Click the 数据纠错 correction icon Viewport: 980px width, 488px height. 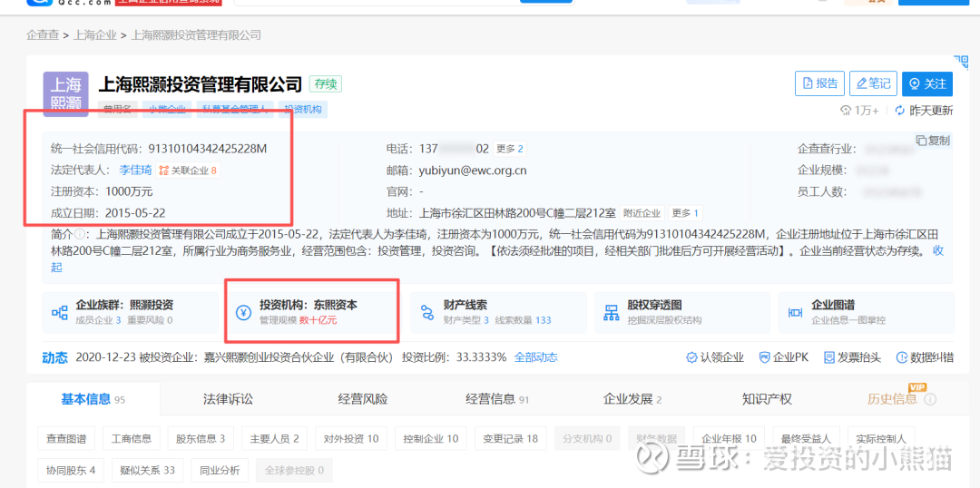click(x=902, y=357)
